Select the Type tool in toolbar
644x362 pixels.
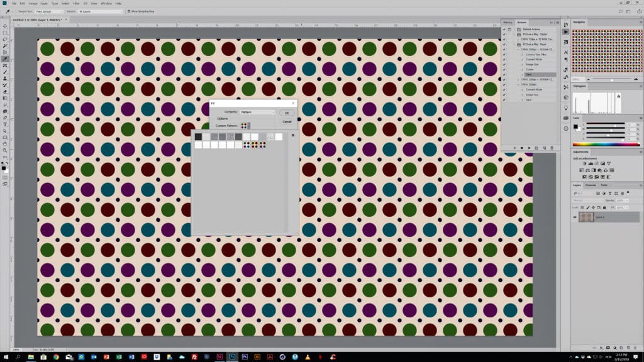point(5,124)
